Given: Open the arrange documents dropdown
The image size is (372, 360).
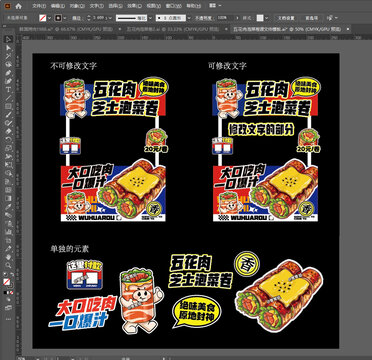Looking at the screenshot, I should coord(221,6).
